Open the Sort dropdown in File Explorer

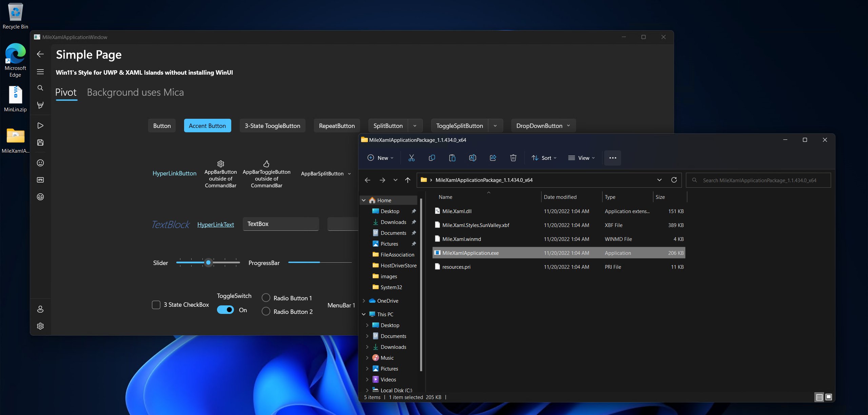(544, 158)
